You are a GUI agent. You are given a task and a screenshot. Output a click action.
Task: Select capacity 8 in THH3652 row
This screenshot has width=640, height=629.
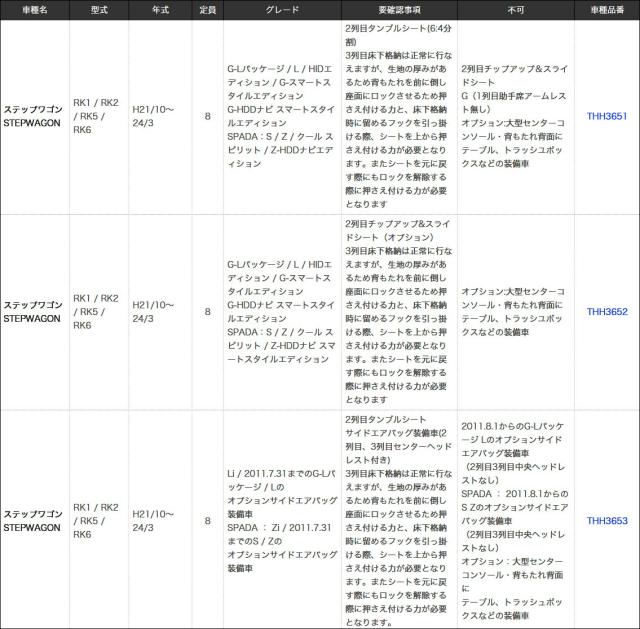tap(208, 312)
